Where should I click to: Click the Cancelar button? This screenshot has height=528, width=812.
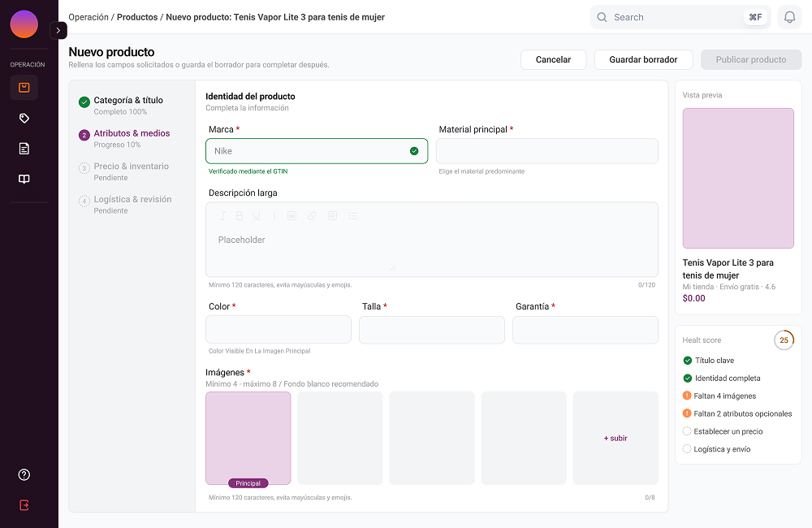tap(553, 59)
